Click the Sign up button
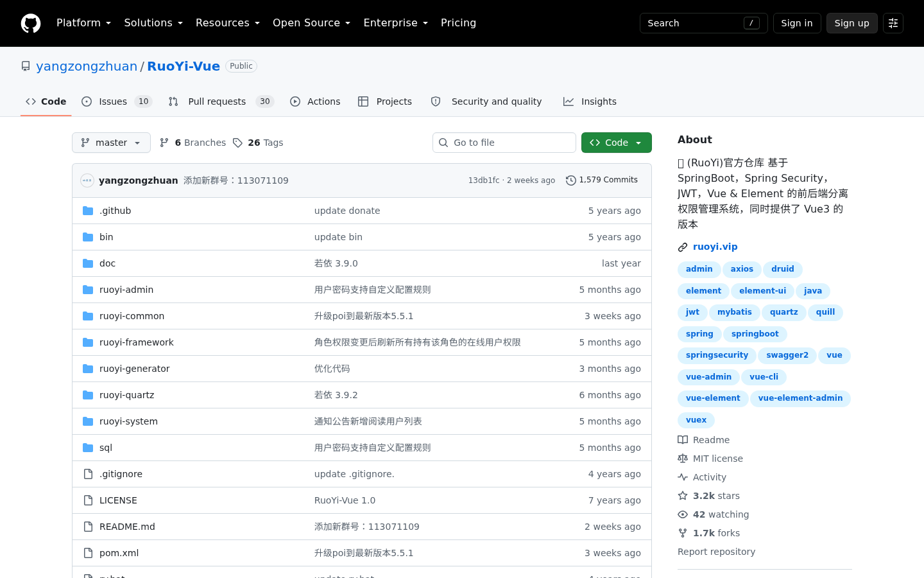924x578 pixels. coord(852,23)
